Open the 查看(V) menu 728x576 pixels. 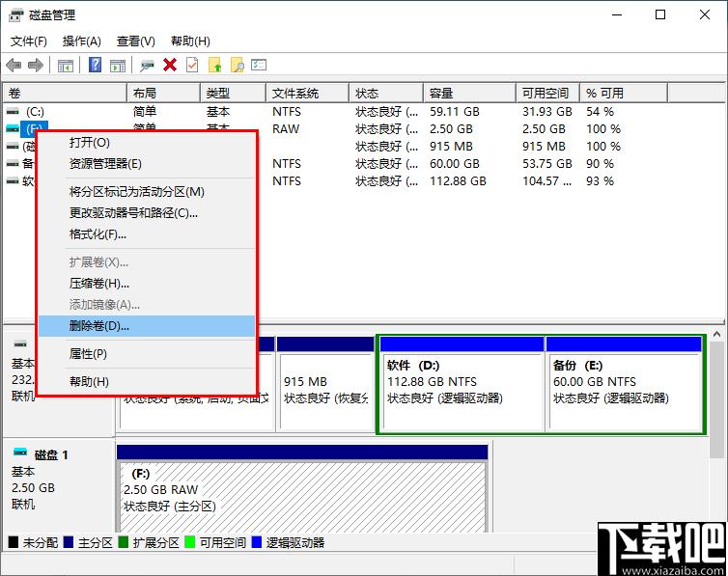[x=135, y=41]
